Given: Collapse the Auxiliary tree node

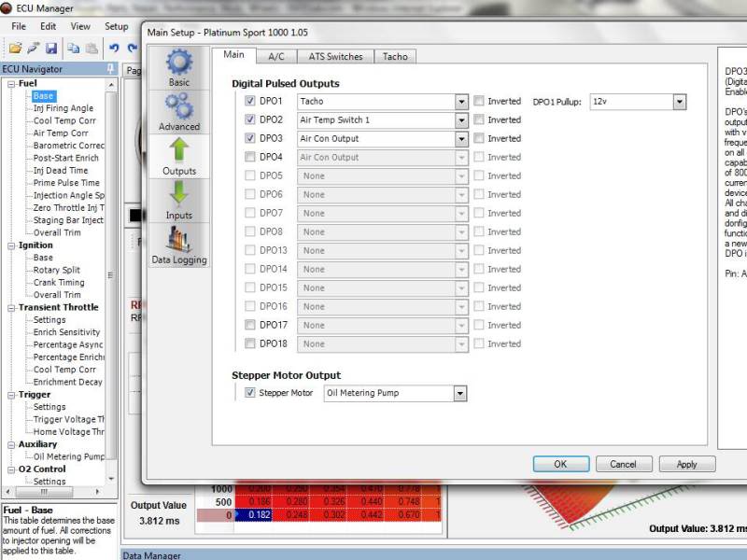Looking at the screenshot, I should (x=11, y=445).
